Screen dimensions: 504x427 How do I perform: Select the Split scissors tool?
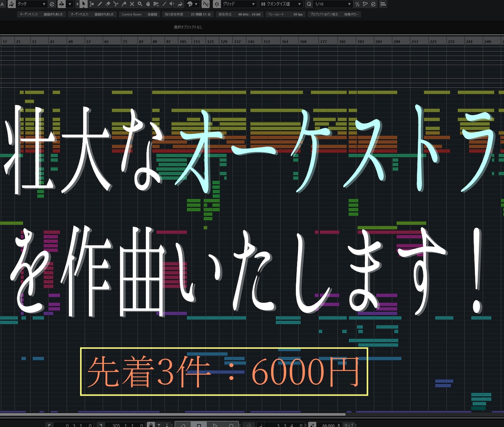[116, 4]
